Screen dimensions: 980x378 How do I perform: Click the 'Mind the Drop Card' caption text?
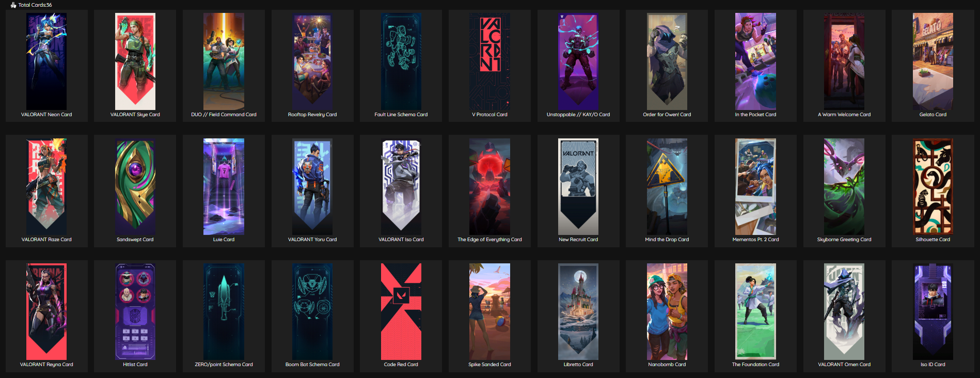point(667,240)
